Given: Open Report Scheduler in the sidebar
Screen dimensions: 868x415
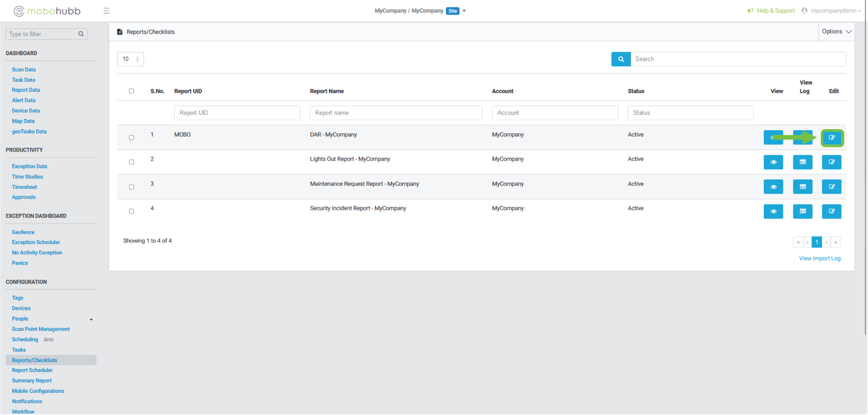Looking at the screenshot, I should (x=32, y=371).
